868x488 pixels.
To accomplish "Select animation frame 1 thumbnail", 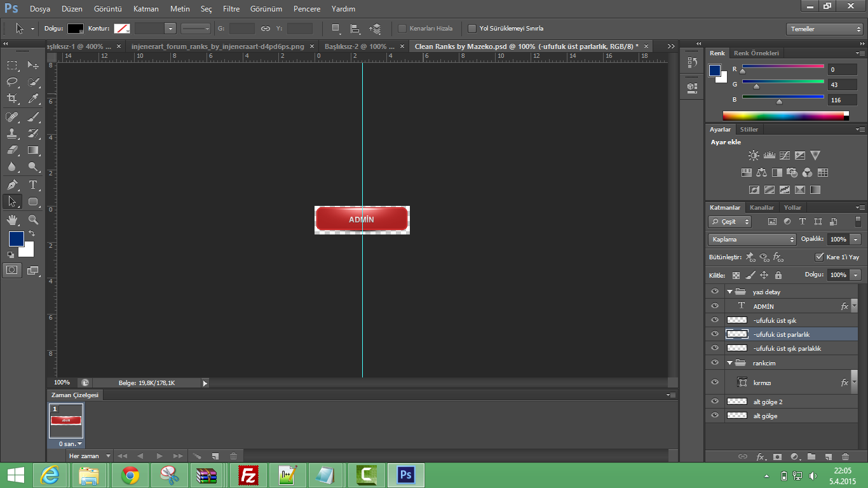I will pos(65,421).
